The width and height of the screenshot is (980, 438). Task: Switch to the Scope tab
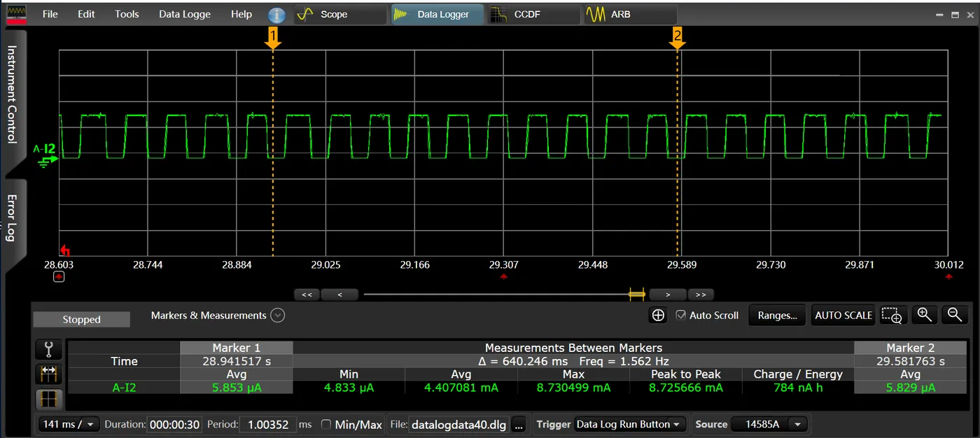click(339, 14)
